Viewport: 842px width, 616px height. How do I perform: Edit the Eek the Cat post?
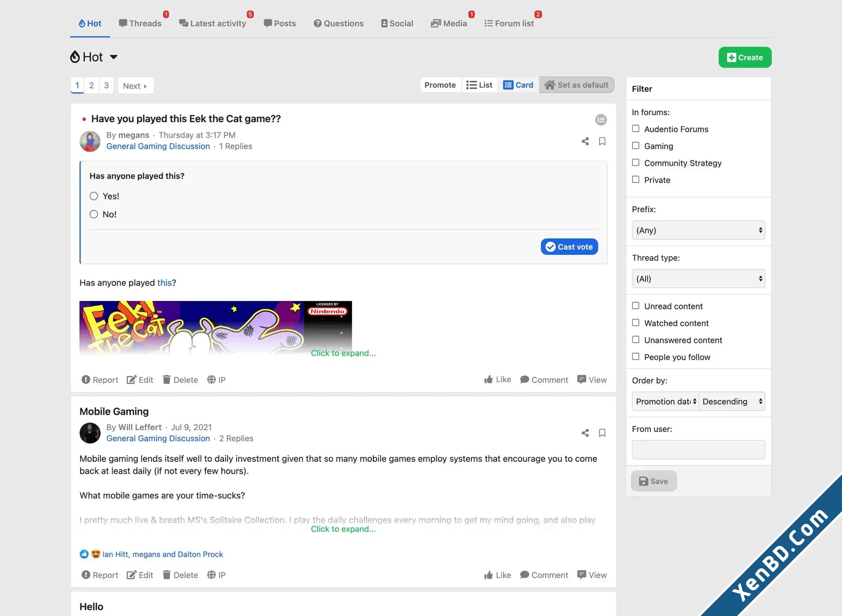coord(140,380)
